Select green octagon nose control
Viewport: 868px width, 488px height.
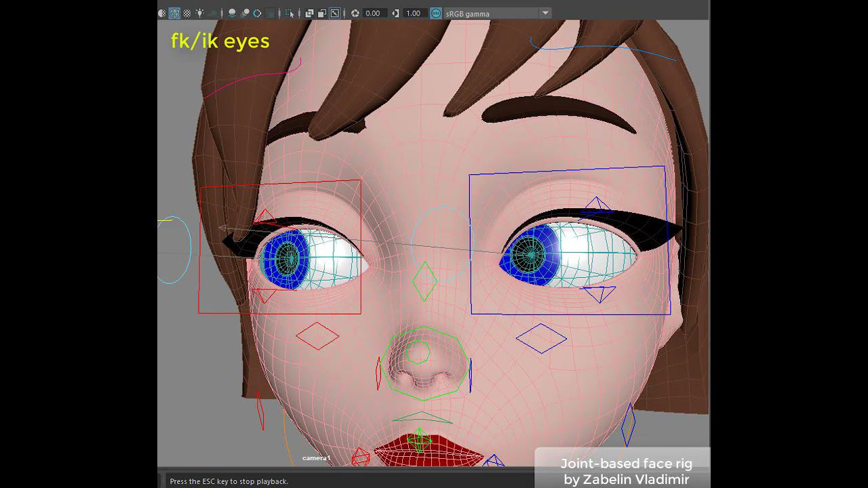pyautogui.click(x=424, y=363)
